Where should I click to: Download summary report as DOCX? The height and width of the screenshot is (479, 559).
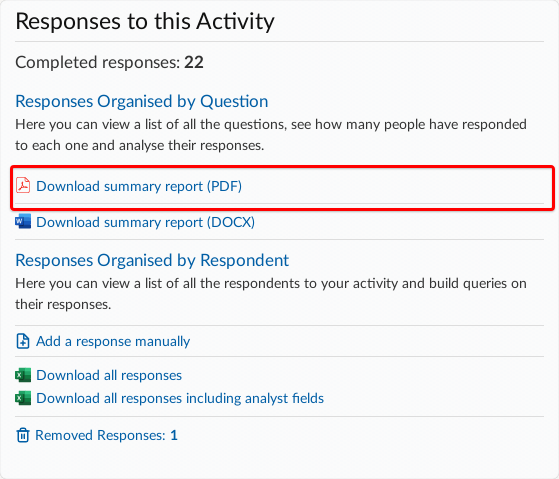(145, 222)
